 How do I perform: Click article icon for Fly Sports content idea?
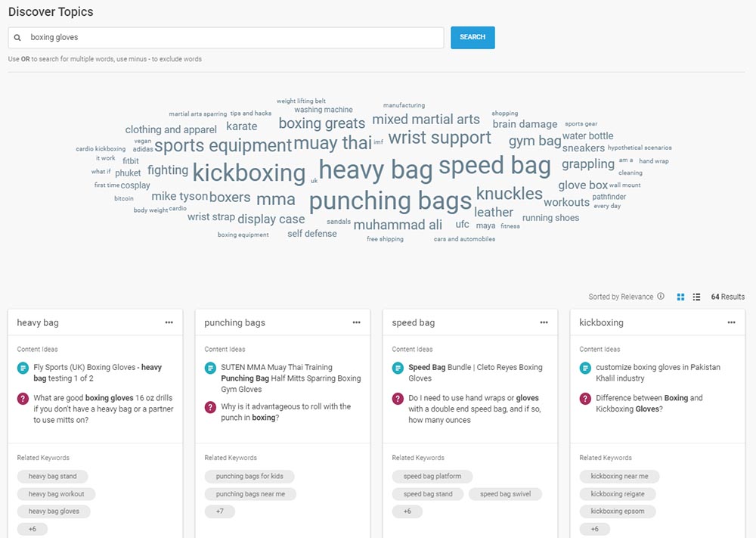point(23,368)
